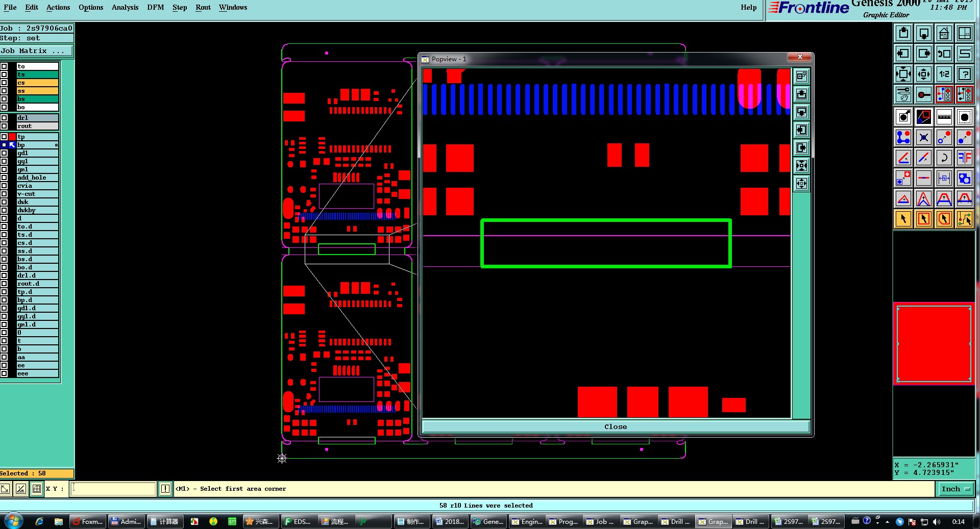Open the Windows Start button
Viewport: 980px width, 529px height.
pyautogui.click(x=14, y=521)
